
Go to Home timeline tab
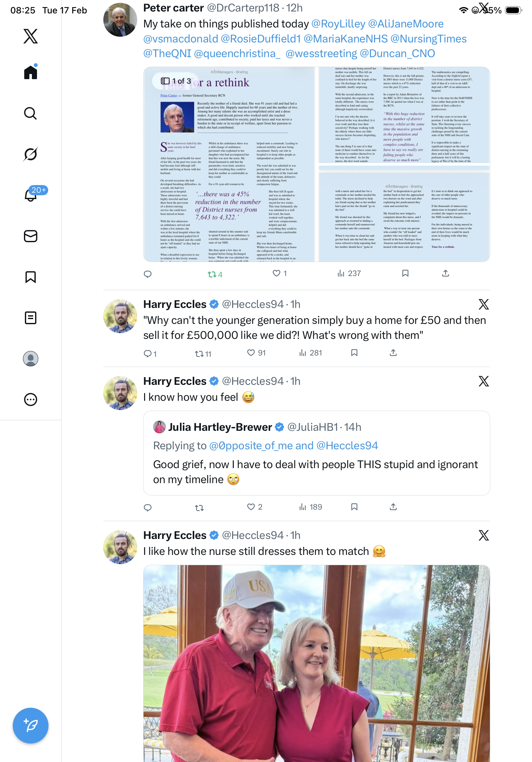(31, 72)
